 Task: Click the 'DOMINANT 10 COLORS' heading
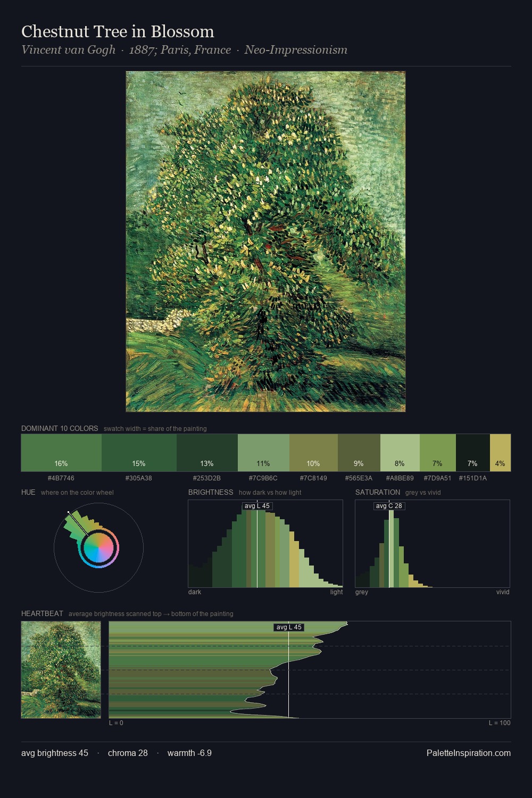click(60, 428)
